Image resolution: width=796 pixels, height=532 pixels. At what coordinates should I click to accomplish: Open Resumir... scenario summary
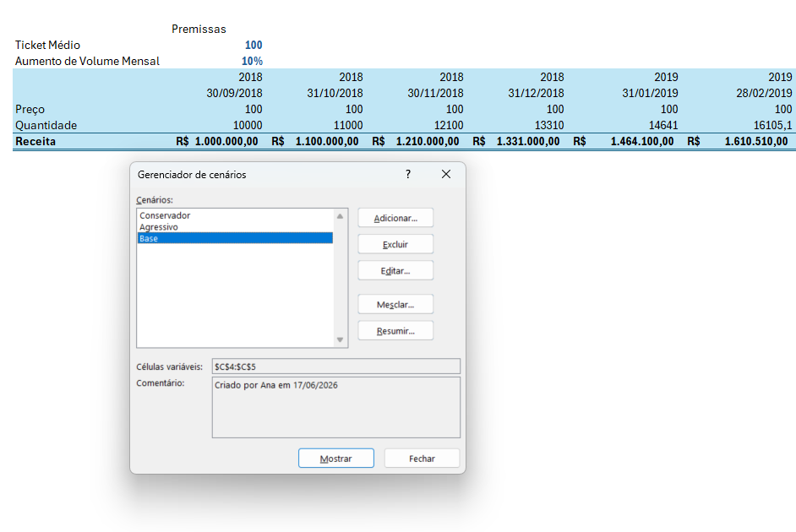(x=395, y=331)
